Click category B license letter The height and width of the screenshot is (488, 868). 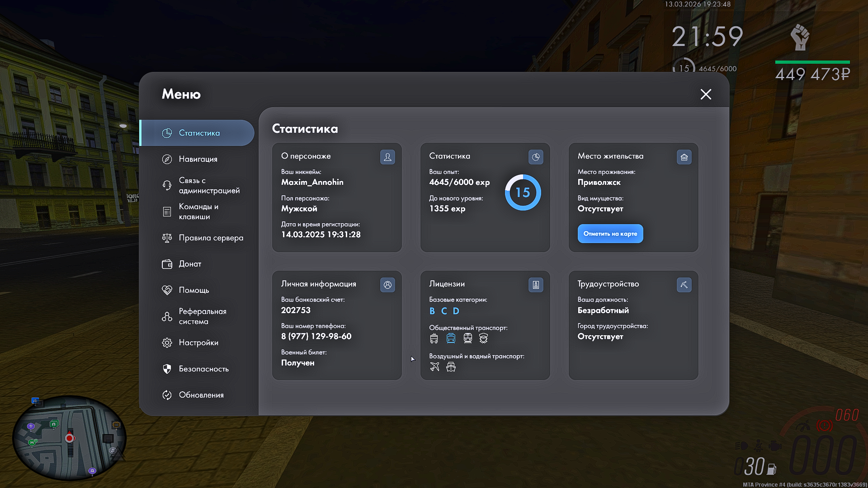(432, 311)
